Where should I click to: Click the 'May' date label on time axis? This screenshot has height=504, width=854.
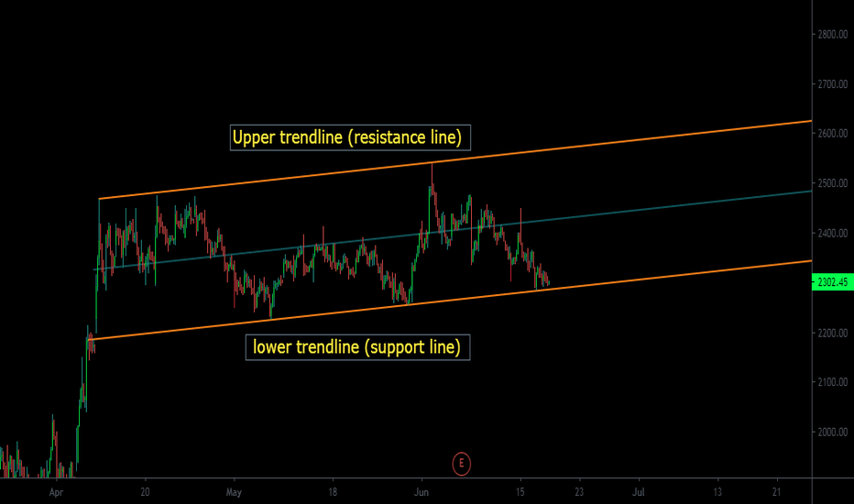coord(234,493)
